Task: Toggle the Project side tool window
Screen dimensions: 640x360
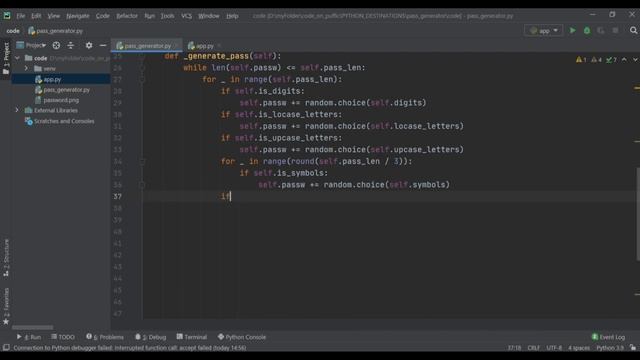Action: (x=6, y=58)
